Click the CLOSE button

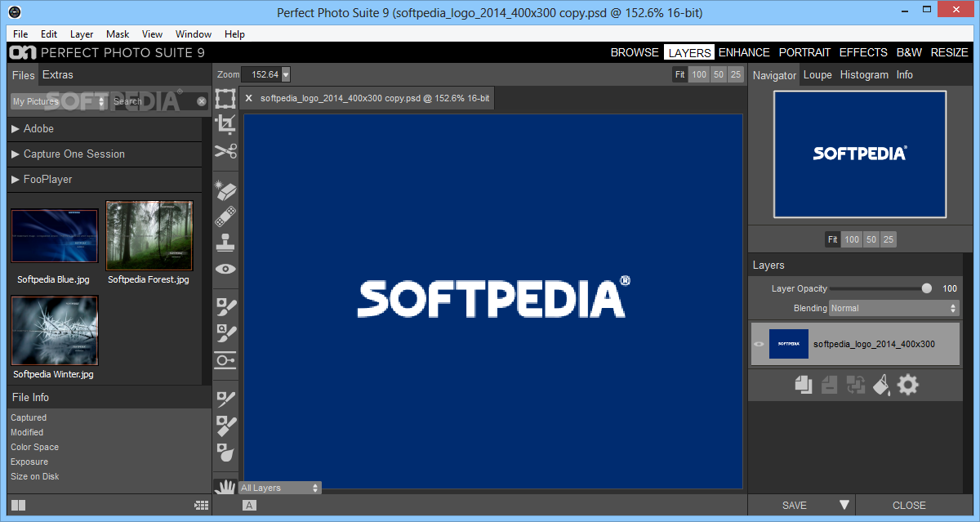point(909,506)
